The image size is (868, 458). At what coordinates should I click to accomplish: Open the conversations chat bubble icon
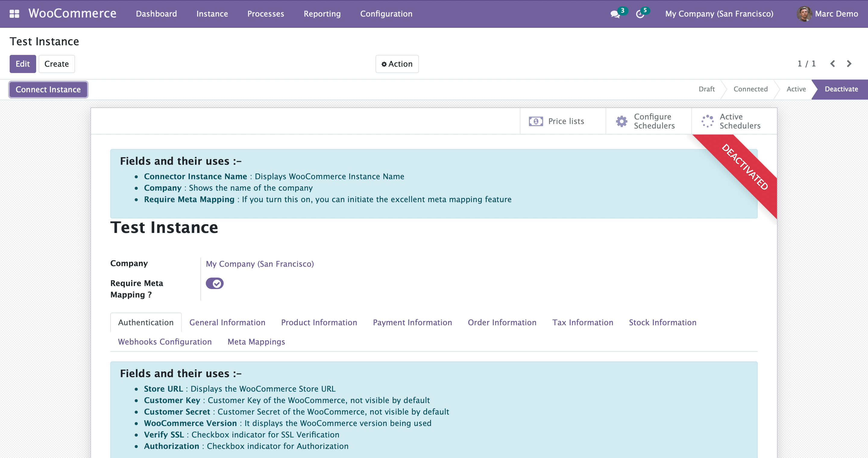[x=615, y=14]
